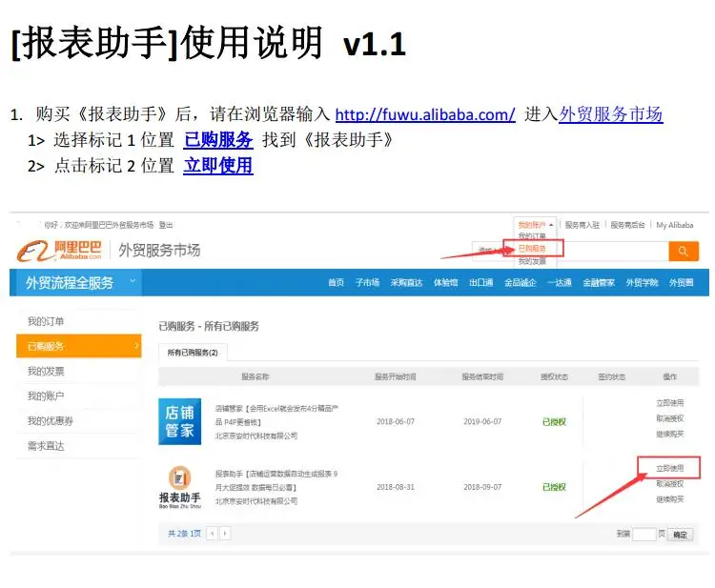The width and height of the screenshot is (715, 588).
Task: Open 我的发票 in the left sidebar
Action: tap(46, 371)
